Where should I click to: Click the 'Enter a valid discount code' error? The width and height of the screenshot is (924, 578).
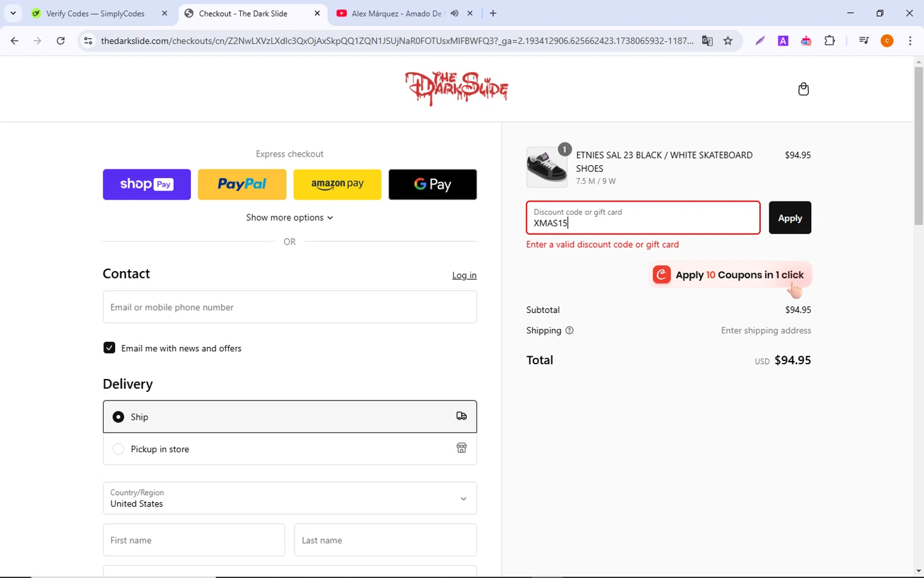coord(602,245)
